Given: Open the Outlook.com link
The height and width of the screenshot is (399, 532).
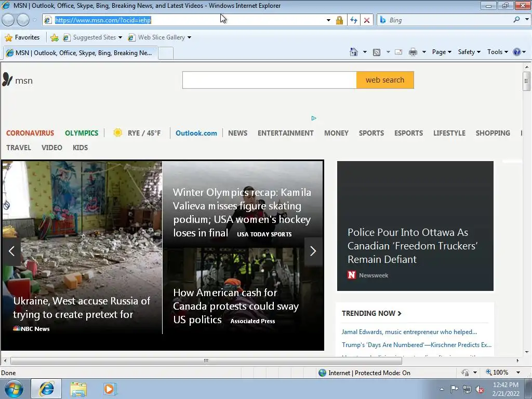Looking at the screenshot, I should [x=196, y=133].
